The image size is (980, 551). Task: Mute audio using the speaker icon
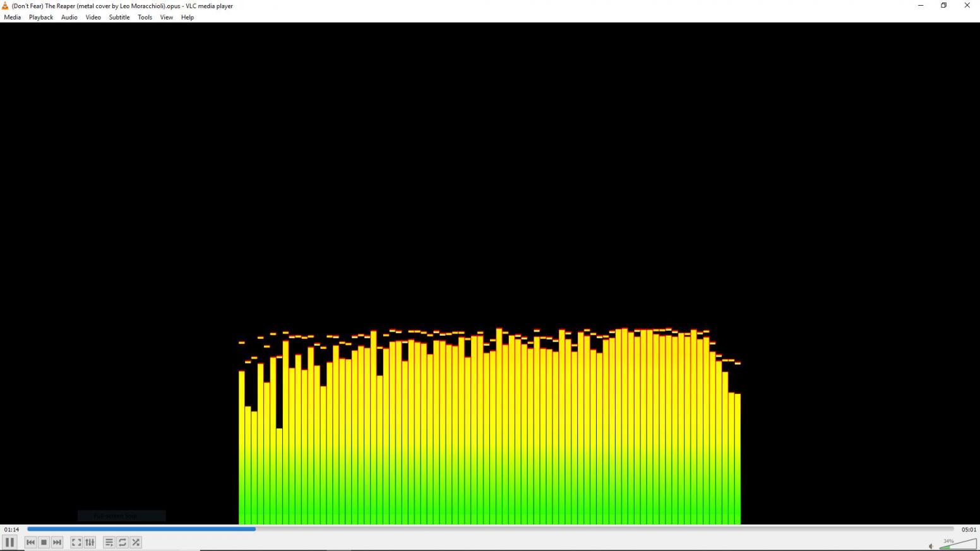coord(931,546)
